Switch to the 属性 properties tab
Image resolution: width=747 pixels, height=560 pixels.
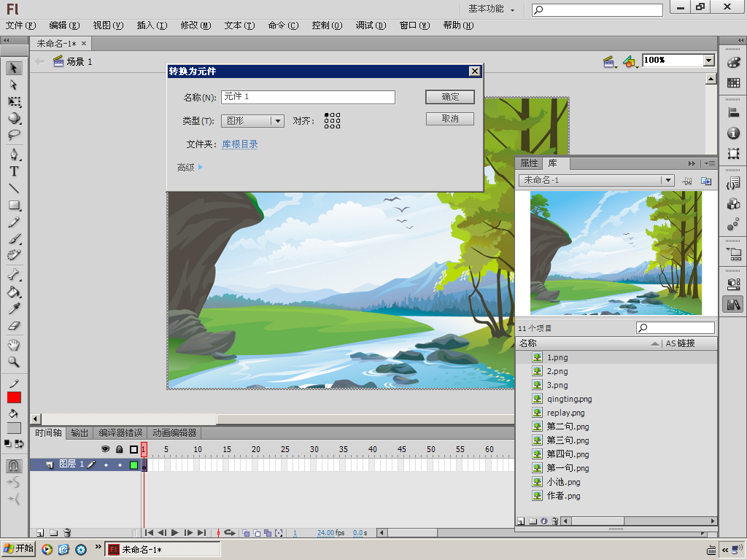point(529,163)
